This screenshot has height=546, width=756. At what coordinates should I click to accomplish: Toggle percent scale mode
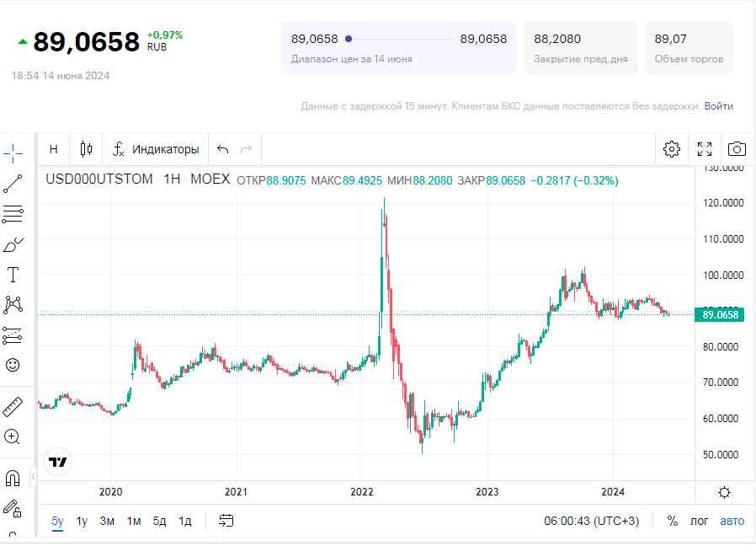point(673,521)
